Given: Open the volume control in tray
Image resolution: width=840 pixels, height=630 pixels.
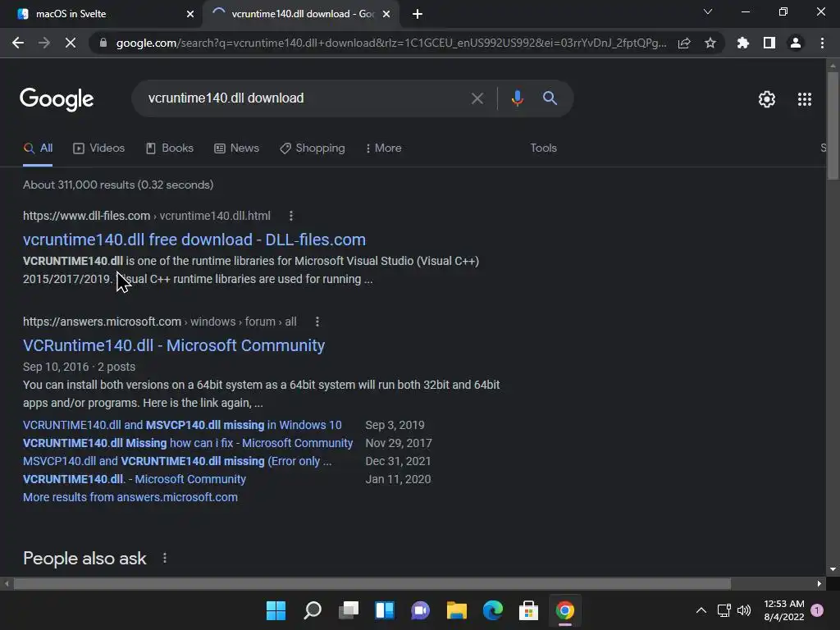Looking at the screenshot, I should tap(744, 610).
